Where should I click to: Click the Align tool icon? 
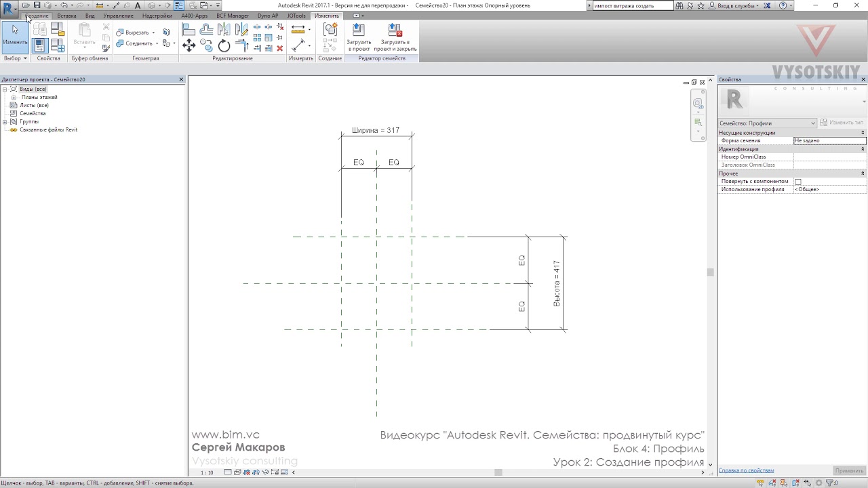pos(189,30)
